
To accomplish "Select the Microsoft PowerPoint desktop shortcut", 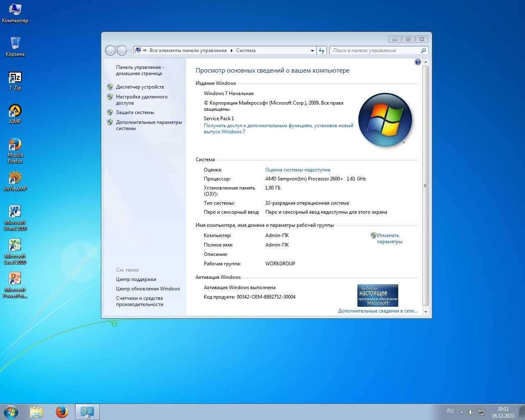I will 15,285.
